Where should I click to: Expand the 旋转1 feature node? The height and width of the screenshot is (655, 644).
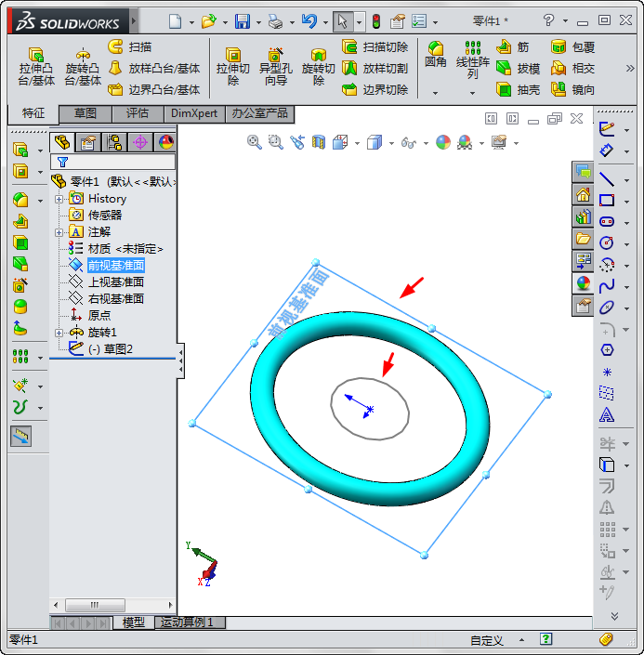[59, 333]
